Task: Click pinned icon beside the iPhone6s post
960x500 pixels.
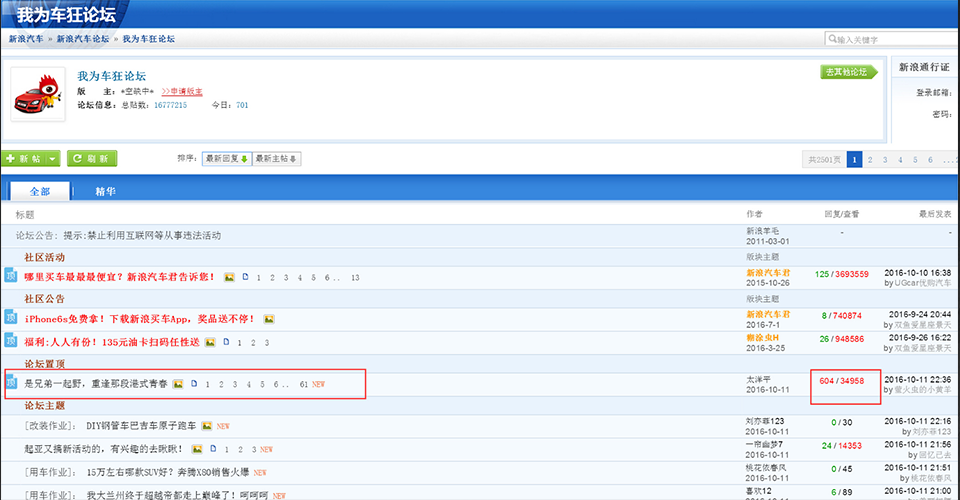Action: click(10, 319)
